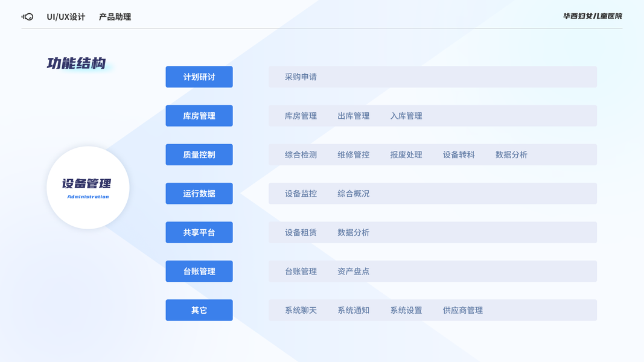Viewport: 644px width, 362px height.
Task: Open the 综合概况 item
Action: [x=353, y=193]
